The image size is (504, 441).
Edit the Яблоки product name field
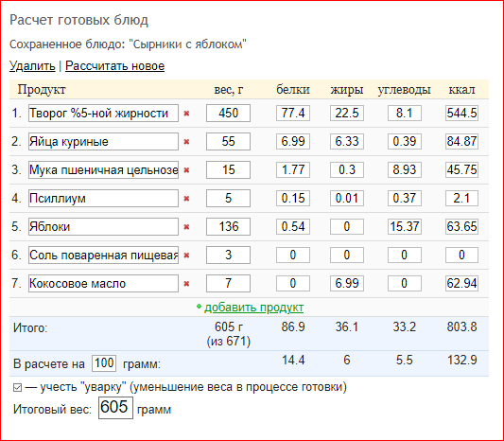pyautogui.click(x=103, y=227)
